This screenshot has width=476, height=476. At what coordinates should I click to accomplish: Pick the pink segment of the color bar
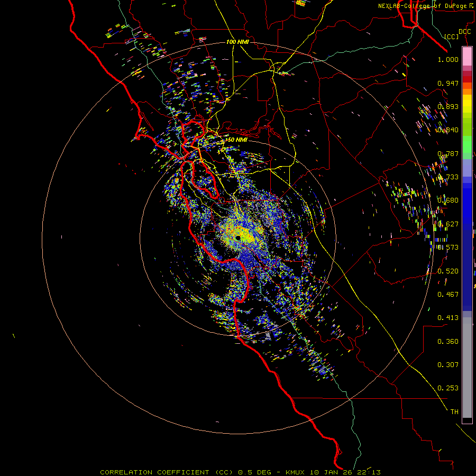click(x=467, y=57)
